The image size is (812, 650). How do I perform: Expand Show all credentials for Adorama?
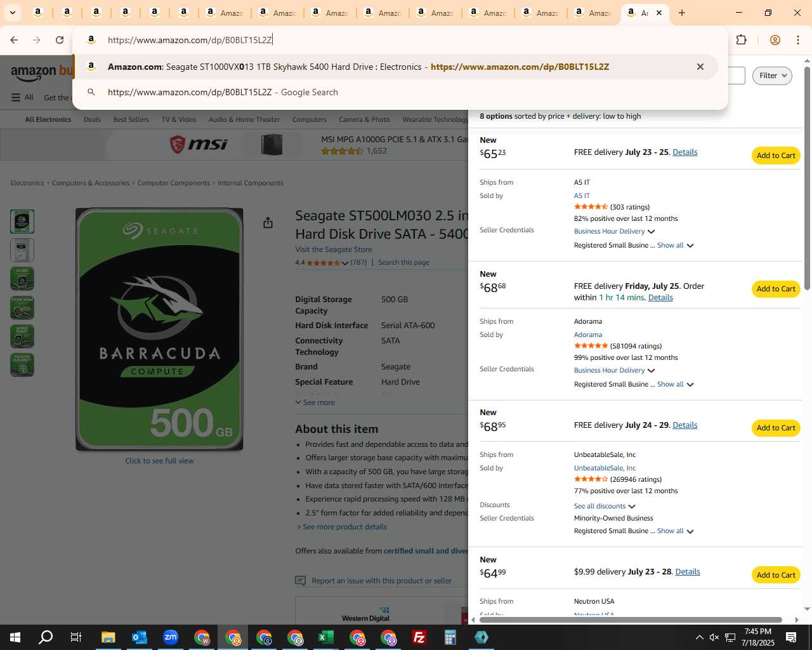[675, 385]
